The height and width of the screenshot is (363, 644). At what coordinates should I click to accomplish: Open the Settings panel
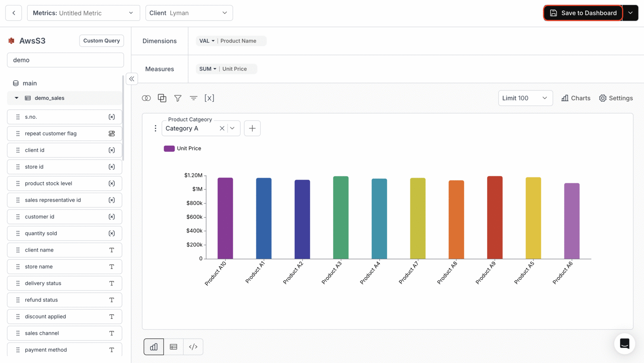click(x=616, y=98)
